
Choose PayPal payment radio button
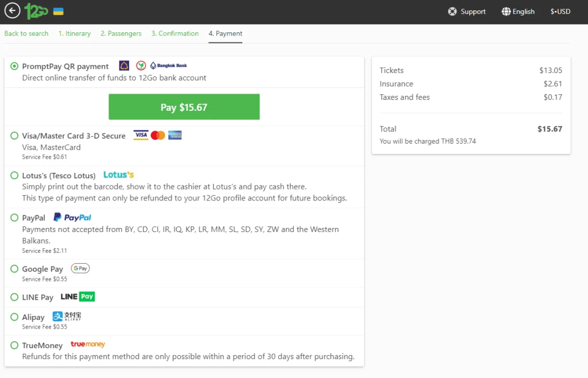14,218
